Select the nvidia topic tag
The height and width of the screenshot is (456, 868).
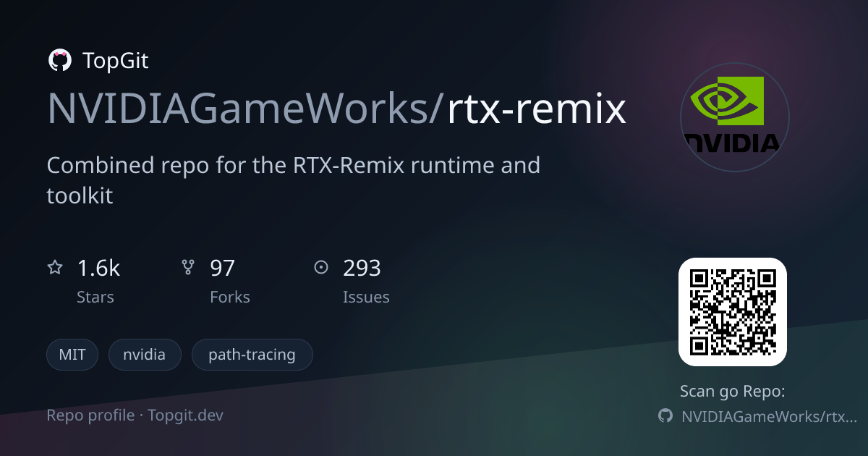145,355
